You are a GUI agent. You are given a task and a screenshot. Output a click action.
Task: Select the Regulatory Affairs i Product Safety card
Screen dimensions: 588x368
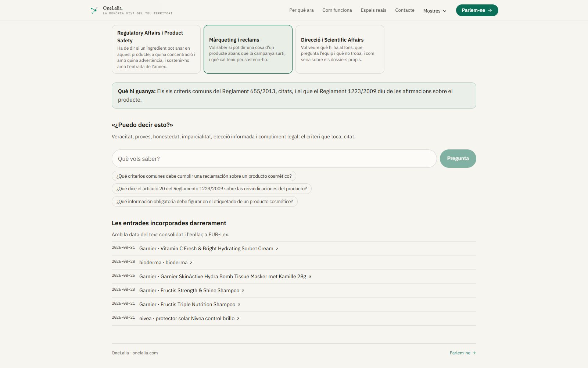pos(156,49)
